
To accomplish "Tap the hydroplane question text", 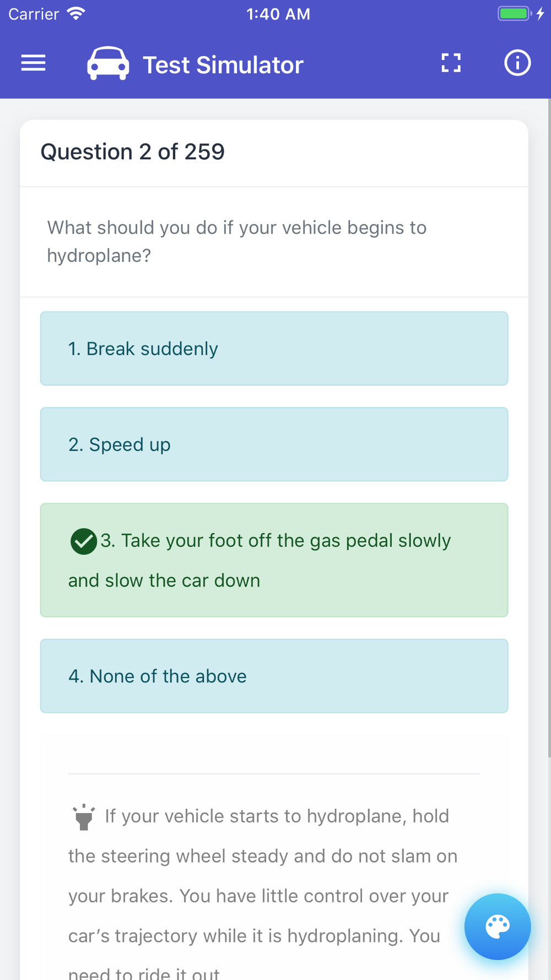I will point(237,241).
